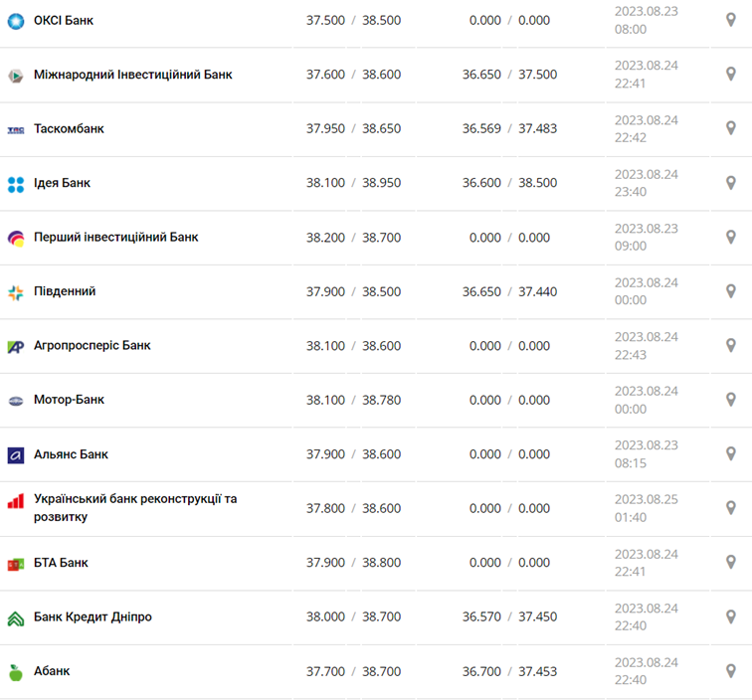Click the Ідея Банк map pin icon
Screen dimensions: 752x700
pyautogui.click(x=730, y=183)
